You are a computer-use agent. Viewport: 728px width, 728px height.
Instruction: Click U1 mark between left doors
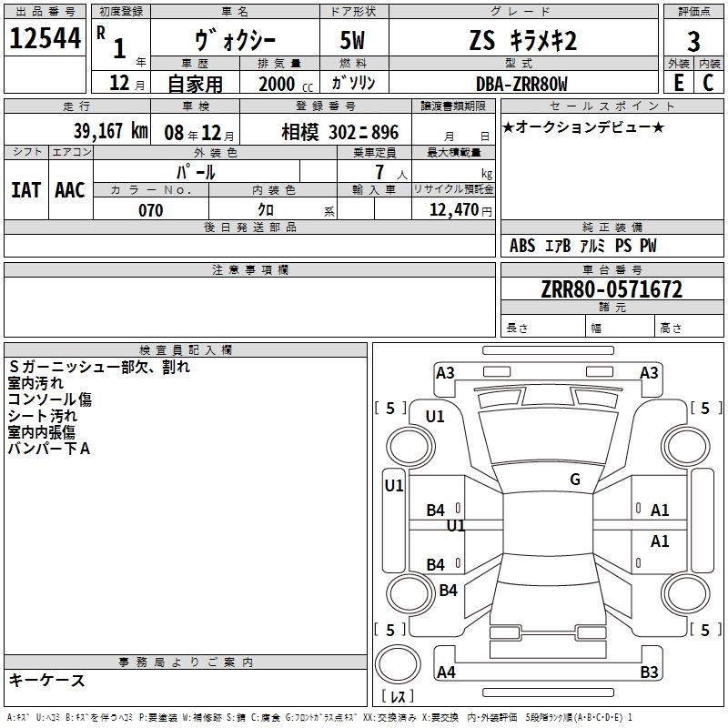pyautogui.click(x=456, y=526)
